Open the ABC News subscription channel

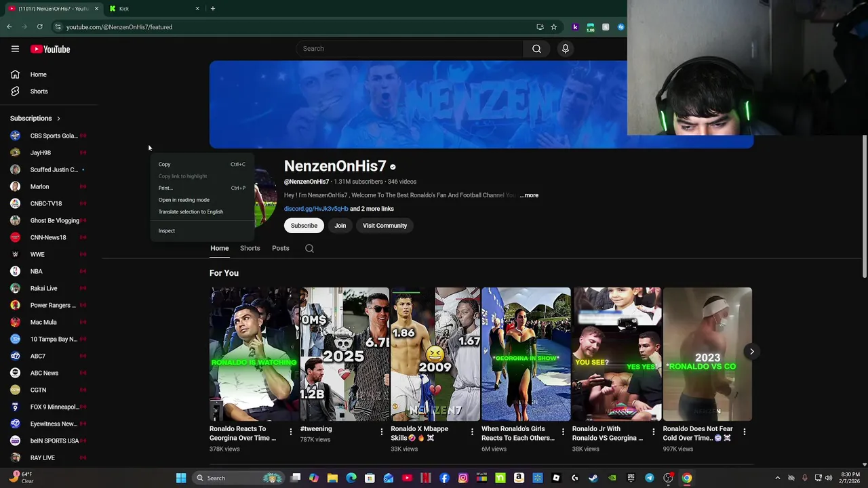pyautogui.click(x=50, y=373)
